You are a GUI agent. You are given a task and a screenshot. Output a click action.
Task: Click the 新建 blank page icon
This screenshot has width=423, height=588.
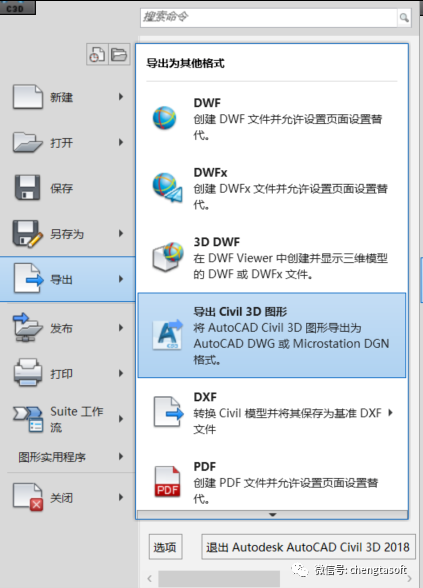[x=28, y=97]
